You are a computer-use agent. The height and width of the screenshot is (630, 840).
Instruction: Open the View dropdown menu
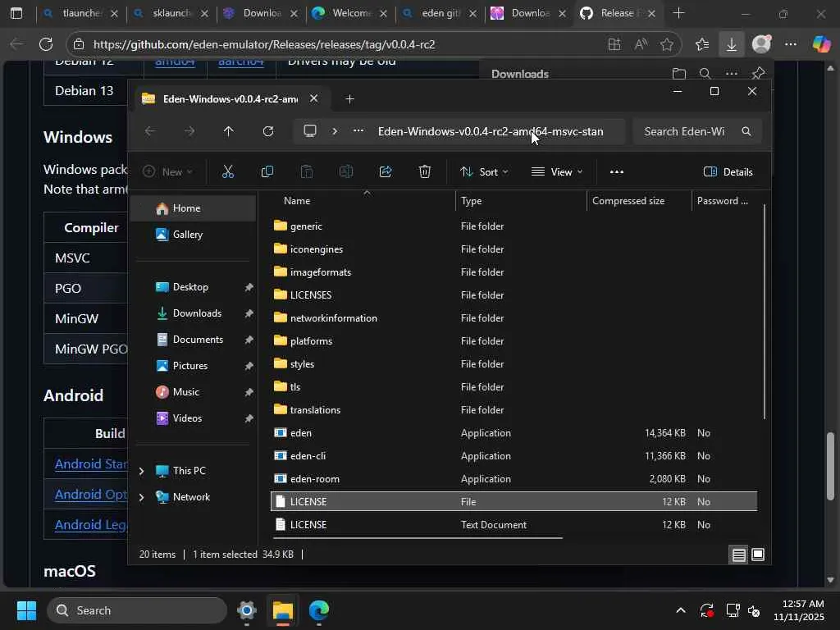pos(557,171)
